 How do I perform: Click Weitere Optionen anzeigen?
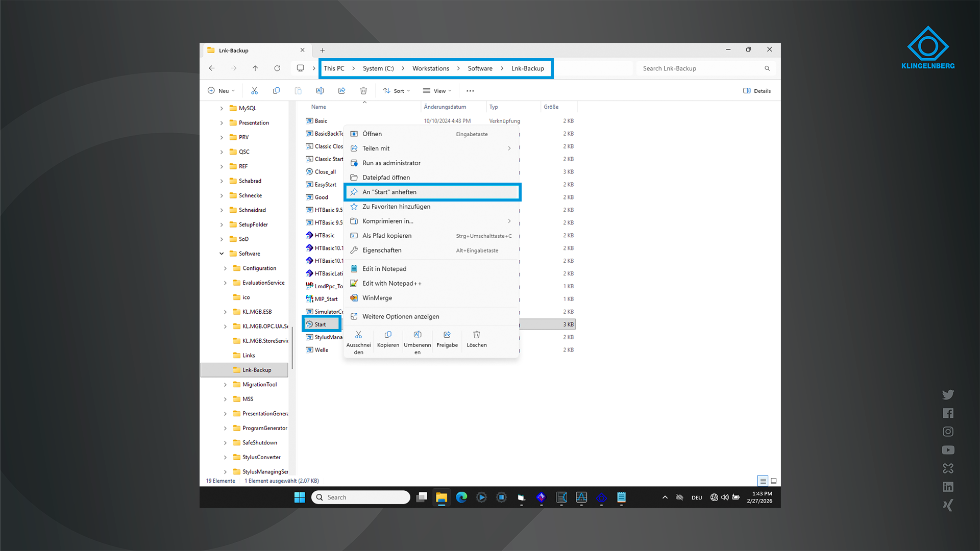(x=431, y=316)
